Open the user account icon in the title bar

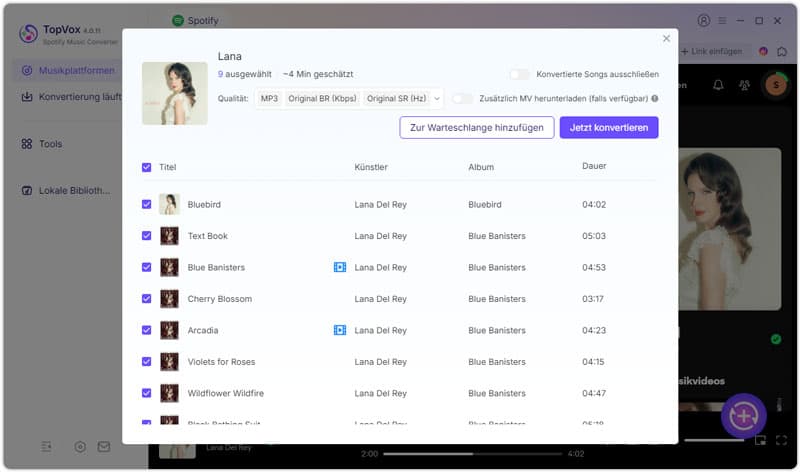pos(704,20)
